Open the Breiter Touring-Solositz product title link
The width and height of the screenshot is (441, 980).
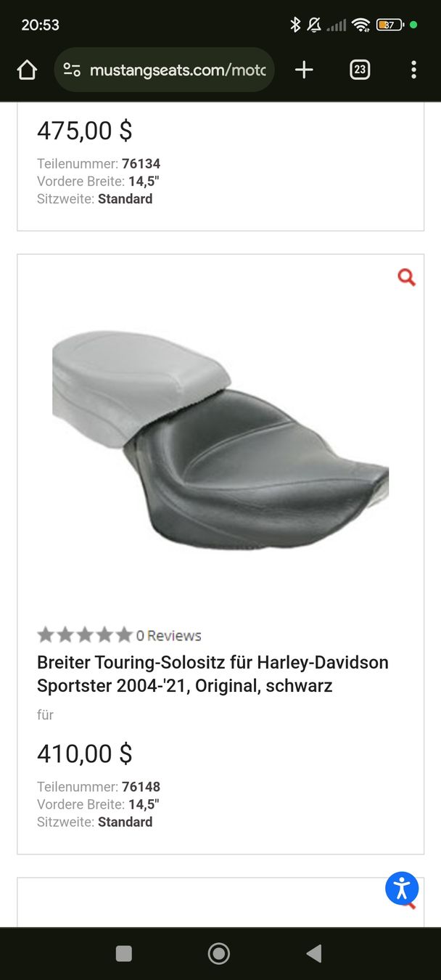(213, 674)
